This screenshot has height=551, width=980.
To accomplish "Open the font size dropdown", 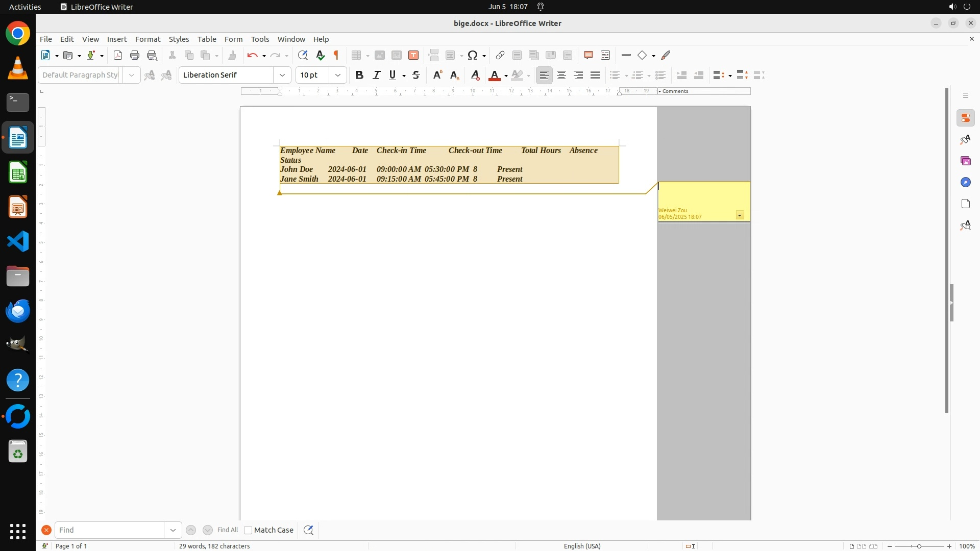I will pos(338,75).
